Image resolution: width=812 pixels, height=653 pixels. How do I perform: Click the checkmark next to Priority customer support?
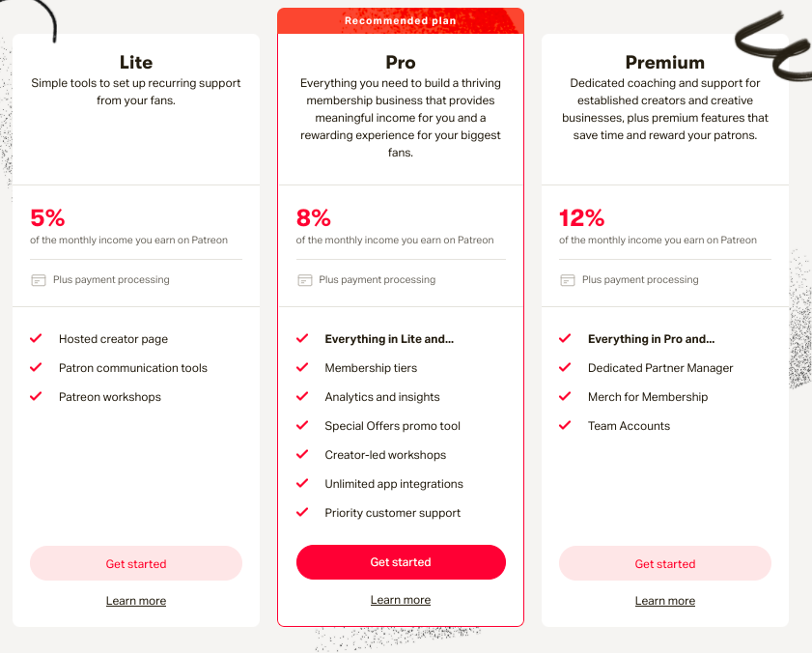(302, 513)
